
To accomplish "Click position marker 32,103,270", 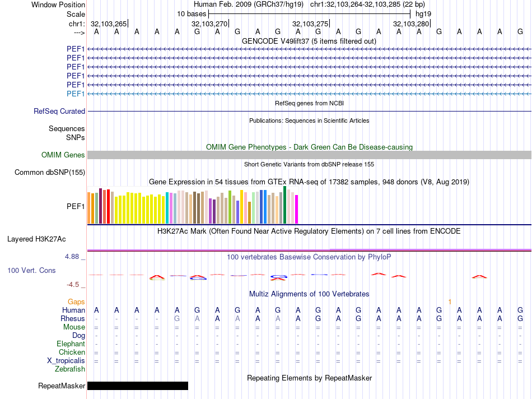I will coord(209,24).
